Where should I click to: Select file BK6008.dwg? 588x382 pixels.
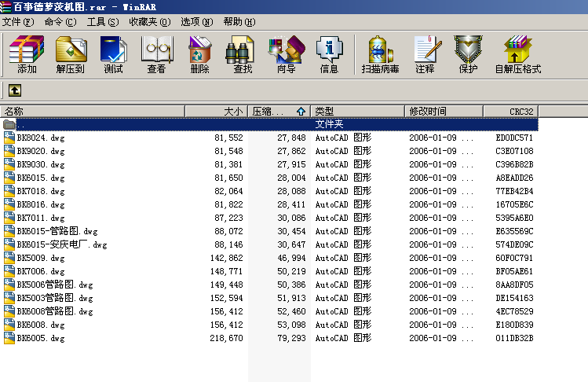[x=41, y=325]
